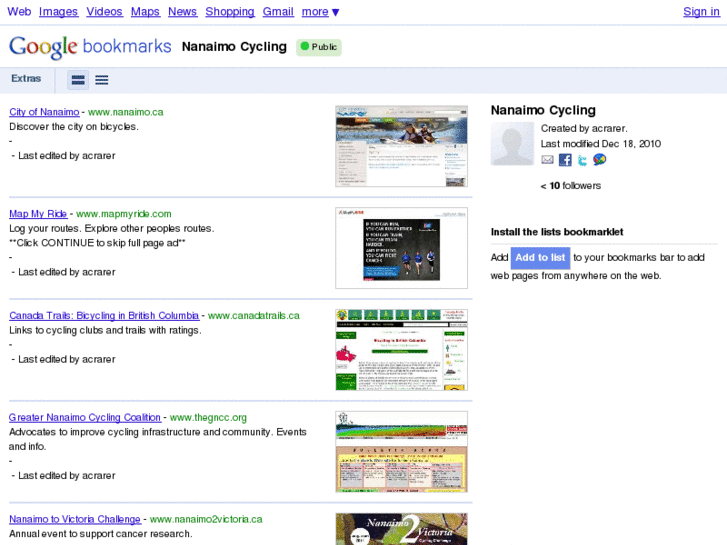
Task: Open the City of Nanaimo bookmark link
Action: 44,112
